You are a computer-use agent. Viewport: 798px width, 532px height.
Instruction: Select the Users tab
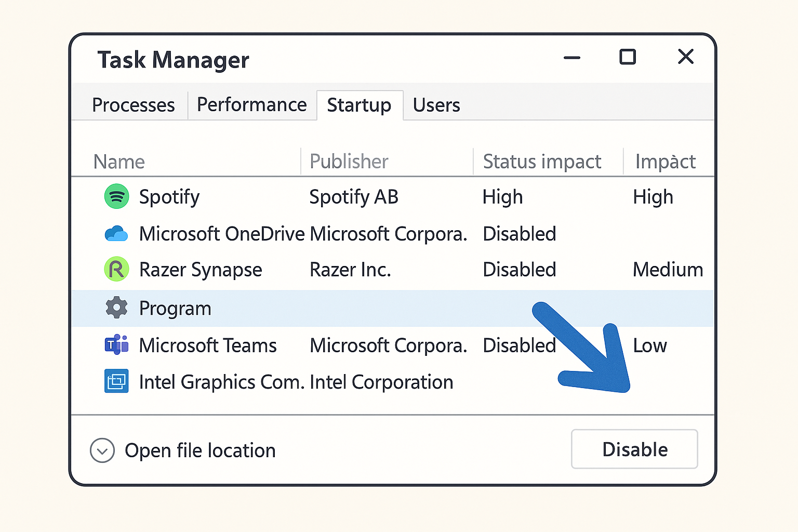coord(436,105)
